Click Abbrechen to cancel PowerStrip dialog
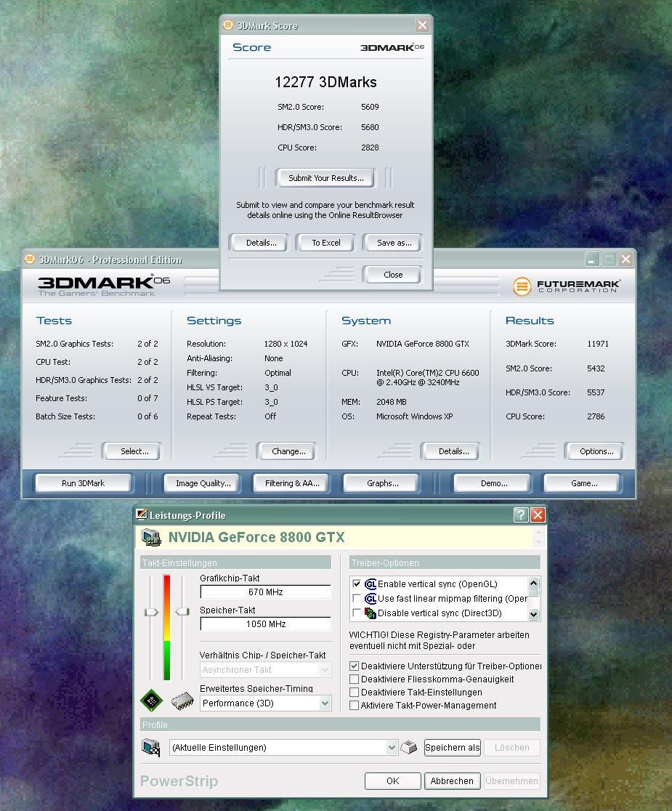672x811 pixels. [x=452, y=781]
